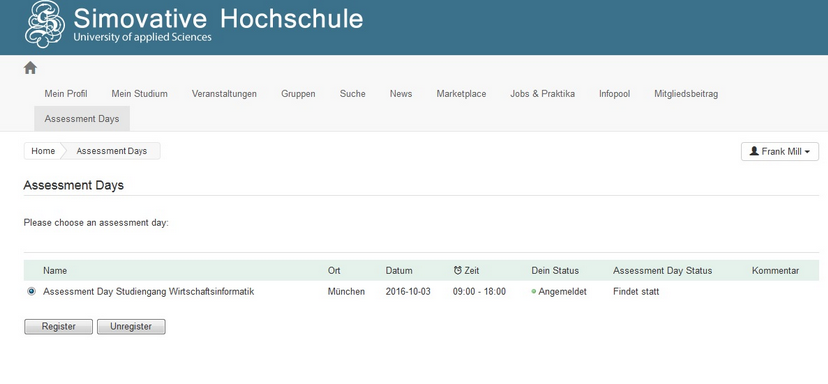Image resolution: width=828 pixels, height=384 pixels.
Task: Click the Simovative Hochschule logo emblem
Action: point(45,24)
